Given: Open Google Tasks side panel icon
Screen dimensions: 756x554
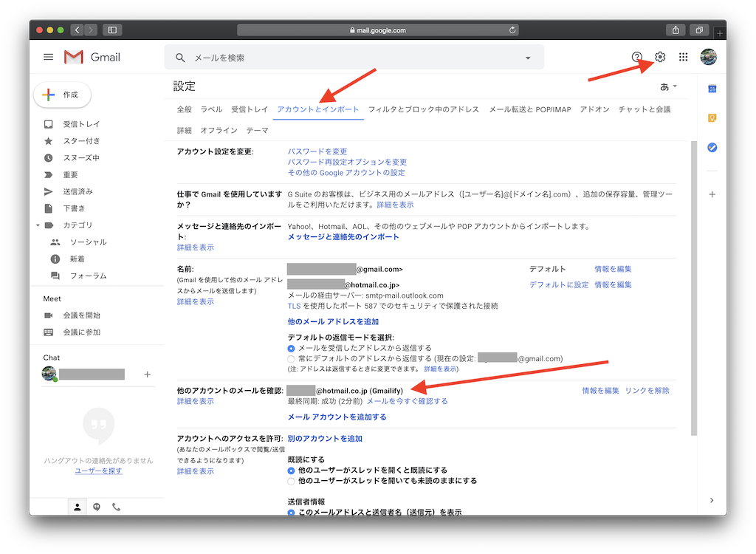Looking at the screenshot, I should [712, 148].
